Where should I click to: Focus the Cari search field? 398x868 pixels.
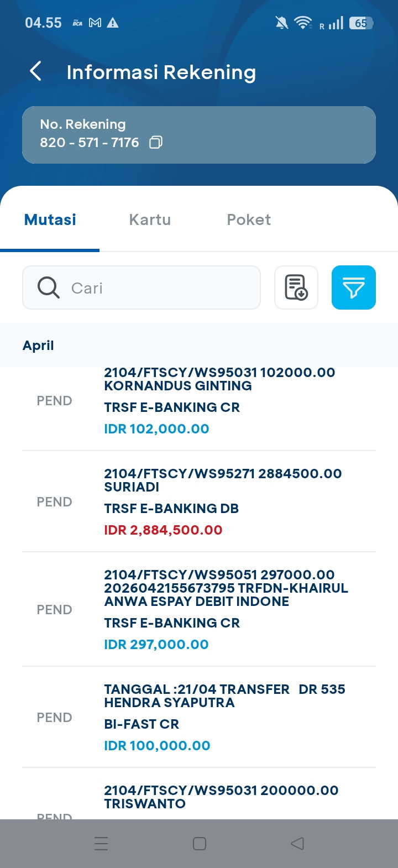tap(160, 287)
